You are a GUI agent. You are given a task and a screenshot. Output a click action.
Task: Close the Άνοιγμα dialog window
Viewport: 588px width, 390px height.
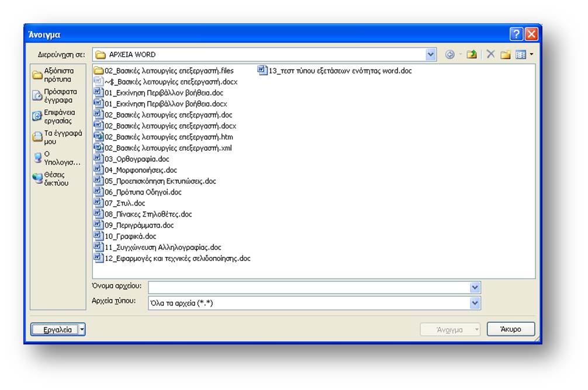point(531,34)
